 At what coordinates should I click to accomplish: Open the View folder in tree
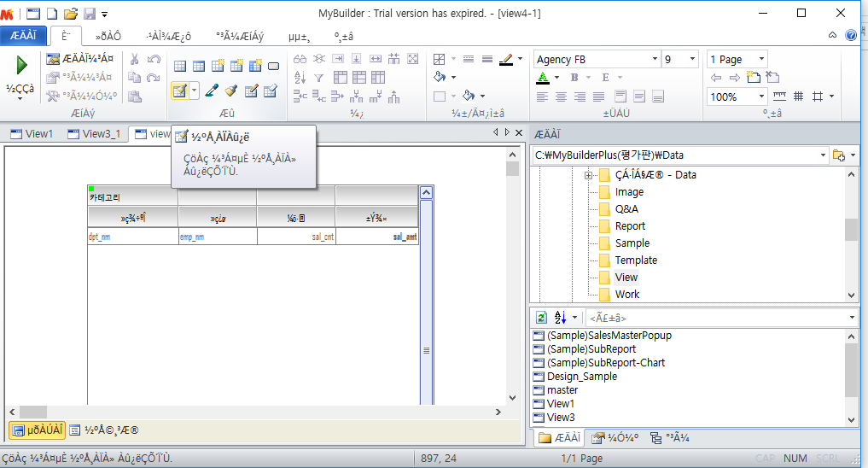point(626,278)
